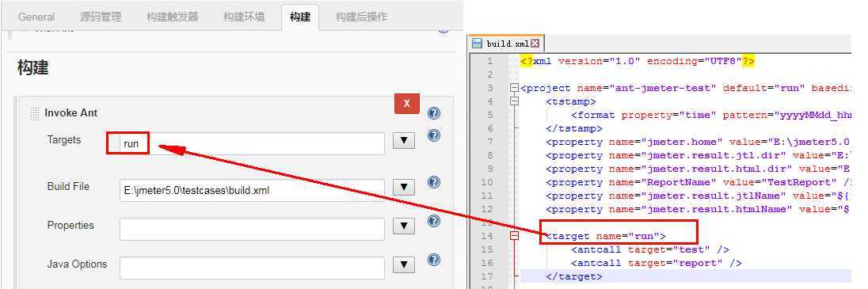Click the format property="time" line

(x=710, y=115)
